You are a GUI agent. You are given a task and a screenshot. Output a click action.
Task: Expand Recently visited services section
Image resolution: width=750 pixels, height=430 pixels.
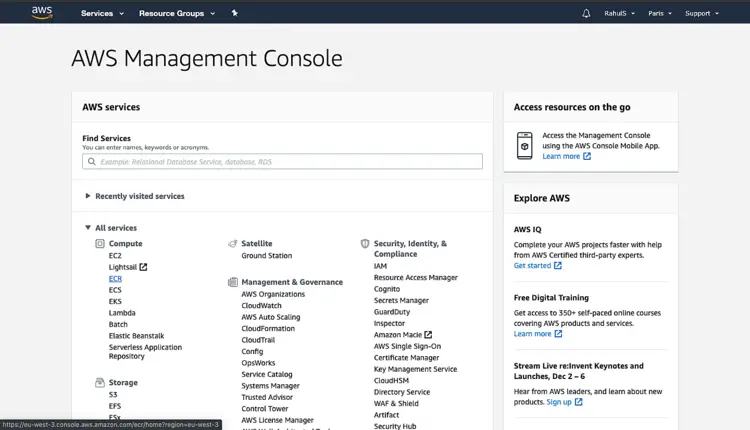[135, 196]
